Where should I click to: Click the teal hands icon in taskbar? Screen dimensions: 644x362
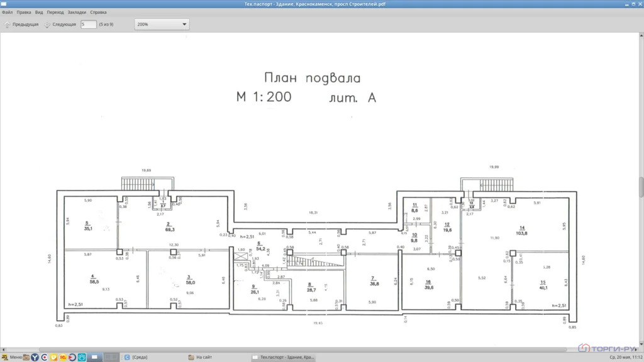click(82, 358)
